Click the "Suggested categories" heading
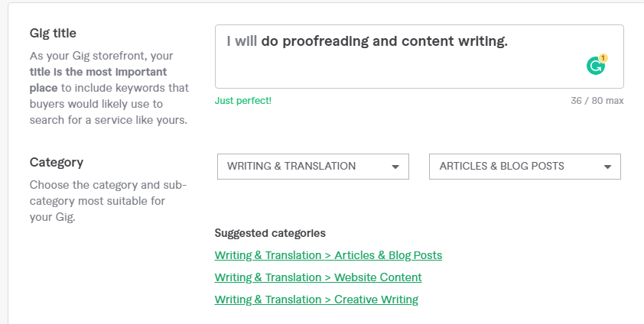This screenshot has width=644, height=324. (270, 233)
